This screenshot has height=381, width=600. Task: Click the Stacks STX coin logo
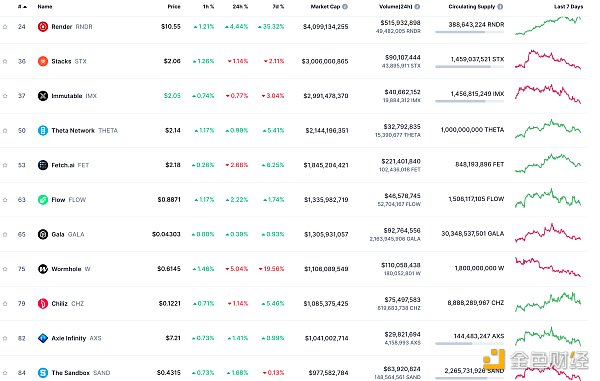pyautogui.click(x=43, y=61)
